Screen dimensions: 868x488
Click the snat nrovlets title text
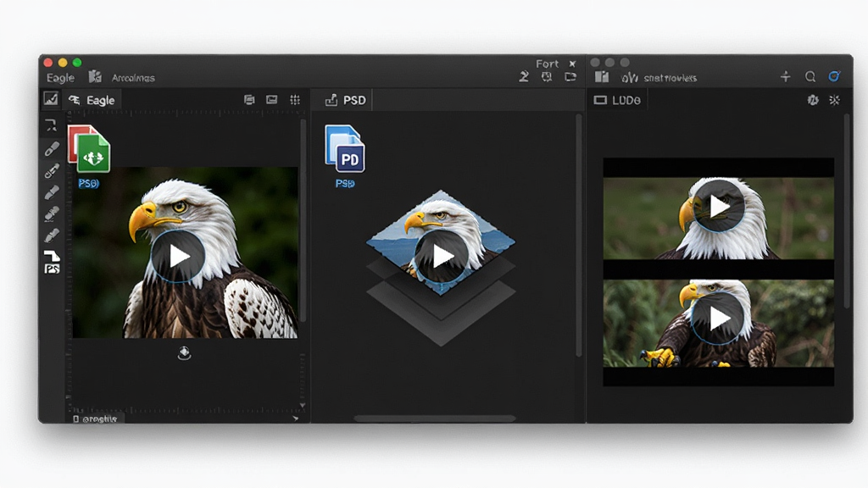[x=670, y=78]
